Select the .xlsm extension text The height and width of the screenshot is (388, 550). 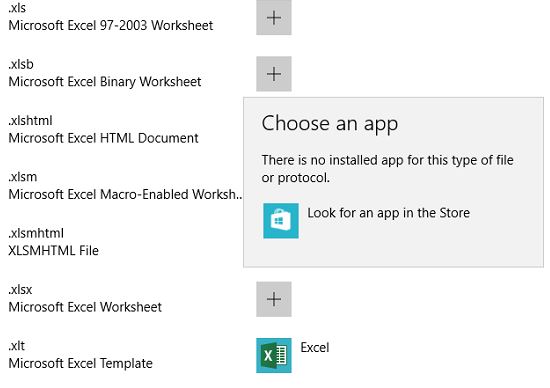(22, 177)
